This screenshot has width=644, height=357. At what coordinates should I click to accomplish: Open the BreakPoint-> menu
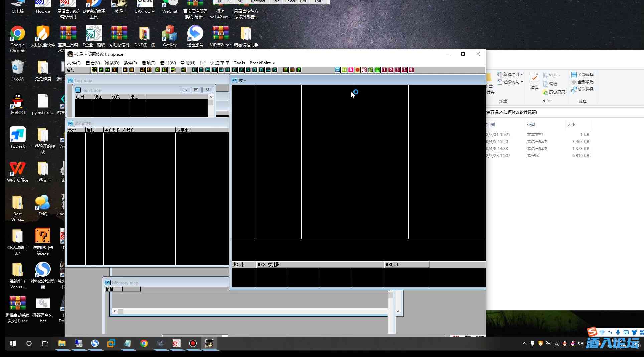click(262, 63)
